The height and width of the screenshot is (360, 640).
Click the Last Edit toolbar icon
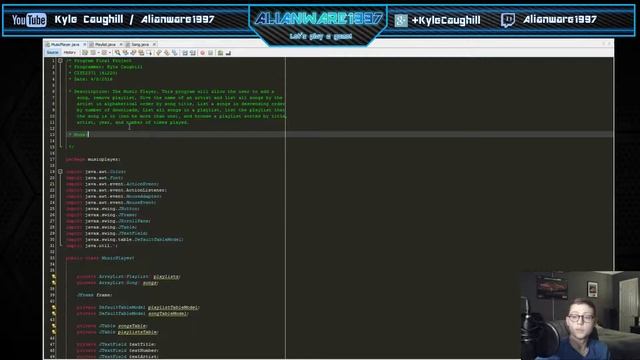point(85,53)
